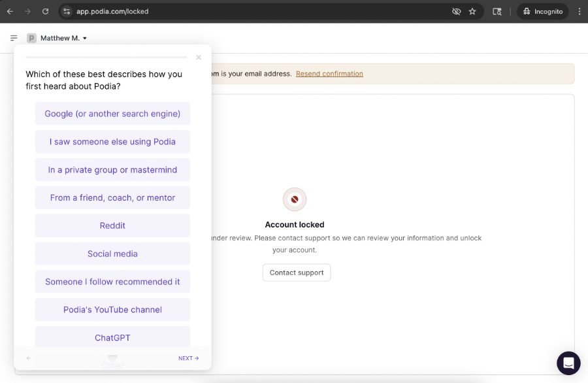Click the Incognito indicator
588x383 pixels.
click(x=543, y=11)
